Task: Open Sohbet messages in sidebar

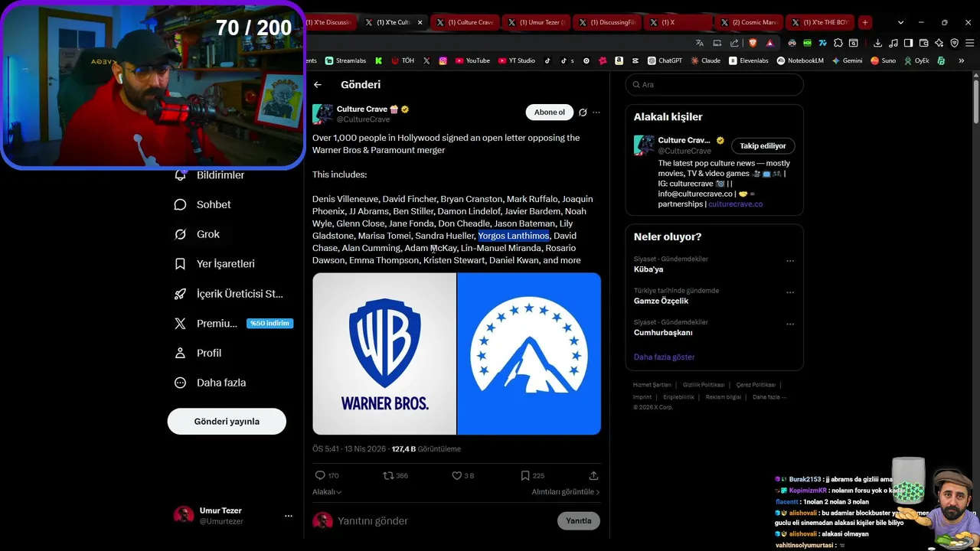Action: (203, 204)
